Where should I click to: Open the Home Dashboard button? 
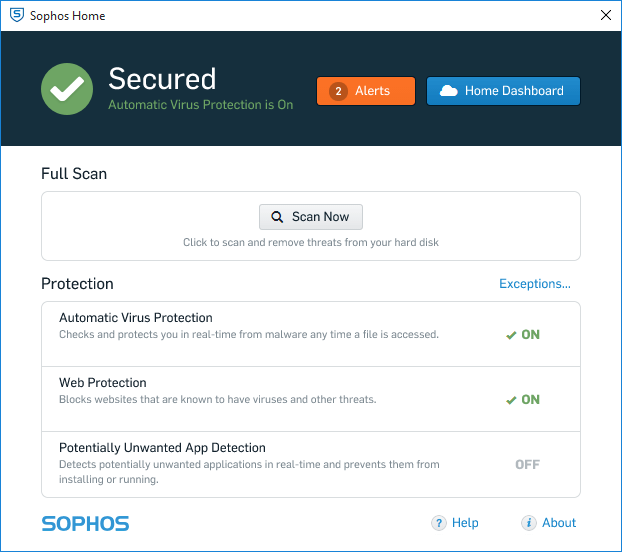point(503,91)
